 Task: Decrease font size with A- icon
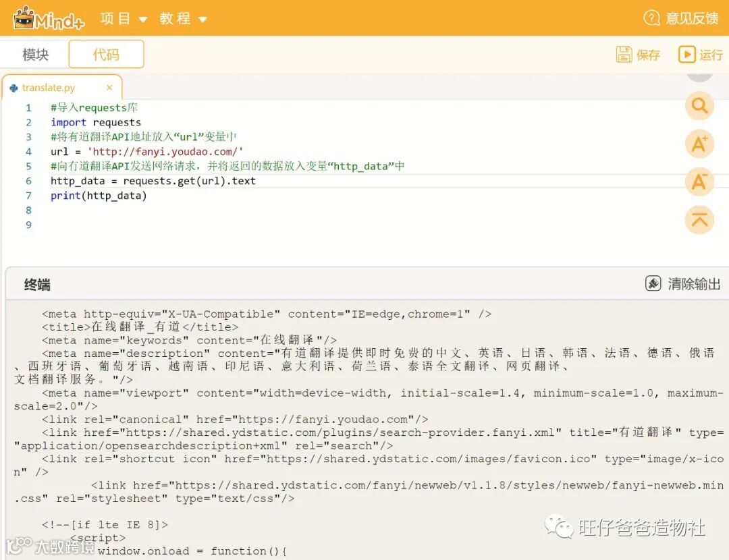tap(699, 181)
